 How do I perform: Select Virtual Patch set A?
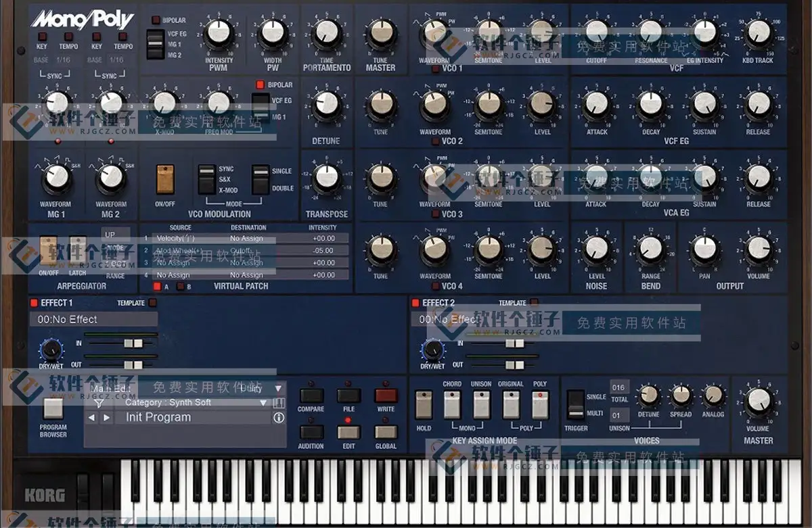157,286
